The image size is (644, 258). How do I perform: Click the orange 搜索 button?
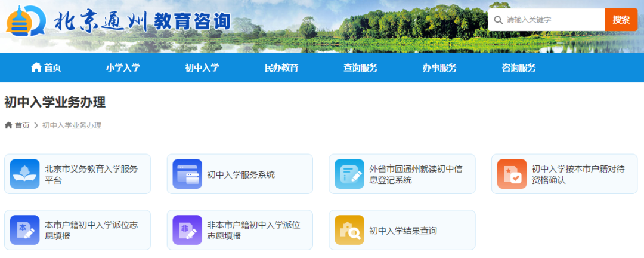click(x=621, y=20)
